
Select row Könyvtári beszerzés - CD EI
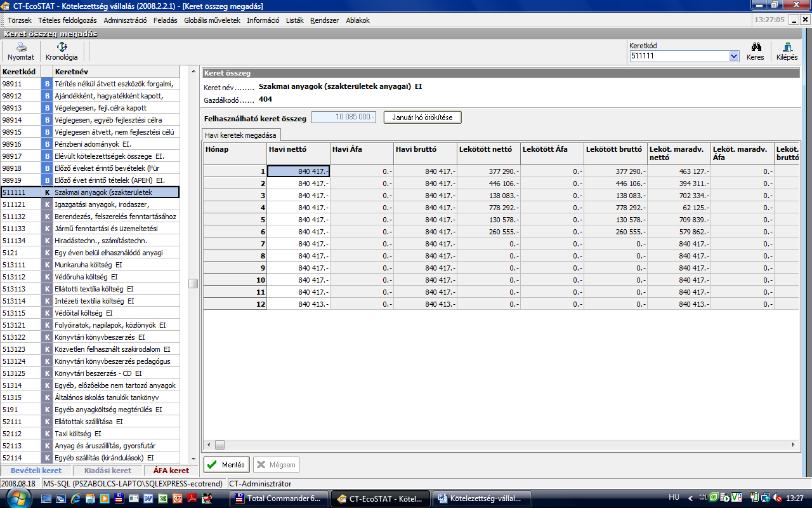click(x=89, y=373)
